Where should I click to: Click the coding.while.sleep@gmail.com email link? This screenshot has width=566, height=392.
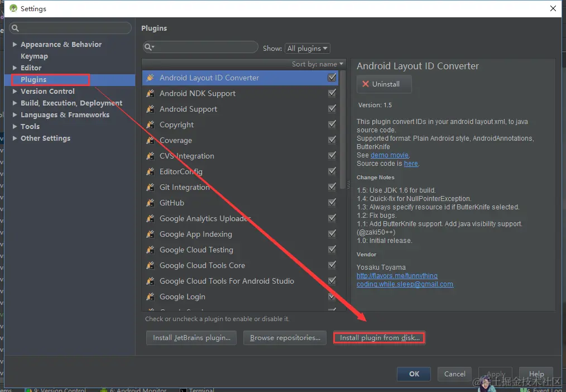click(405, 284)
